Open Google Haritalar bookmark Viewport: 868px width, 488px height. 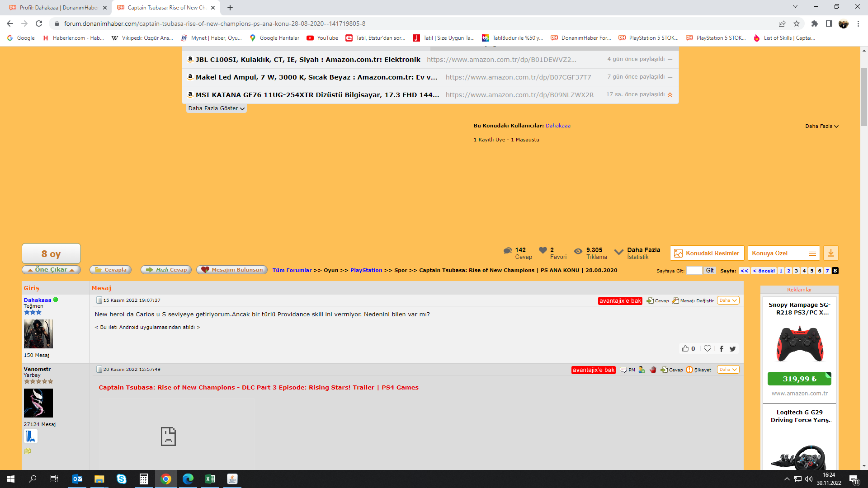[274, 38]
